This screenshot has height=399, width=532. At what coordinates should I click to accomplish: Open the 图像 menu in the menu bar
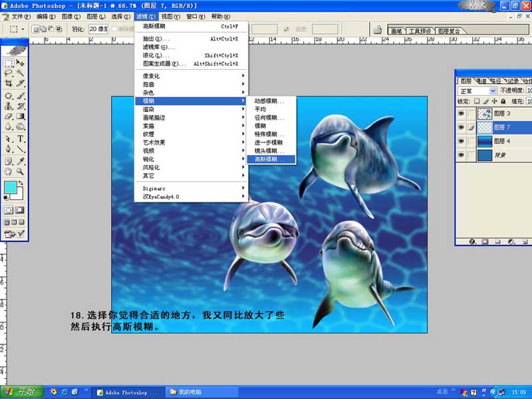point(71,16)
